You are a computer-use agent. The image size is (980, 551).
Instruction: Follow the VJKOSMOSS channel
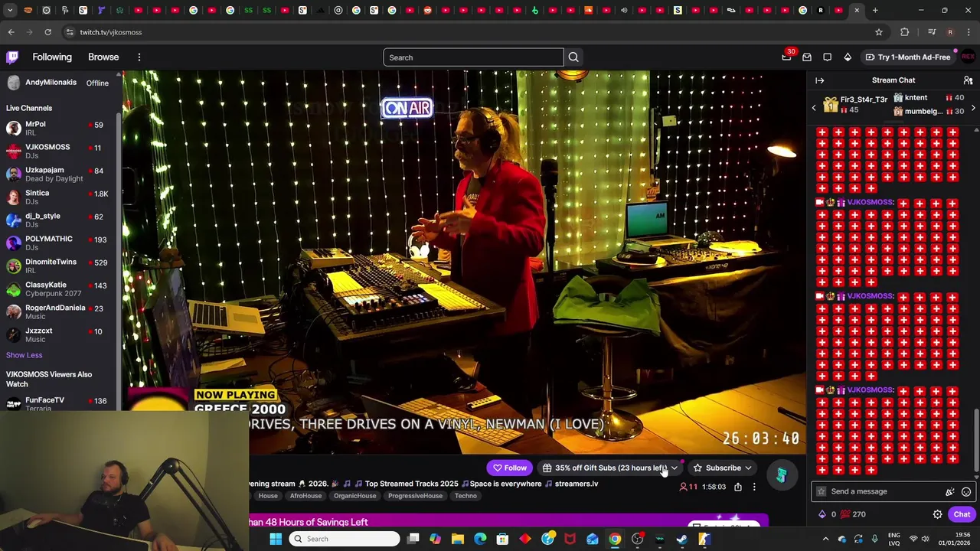510,468
